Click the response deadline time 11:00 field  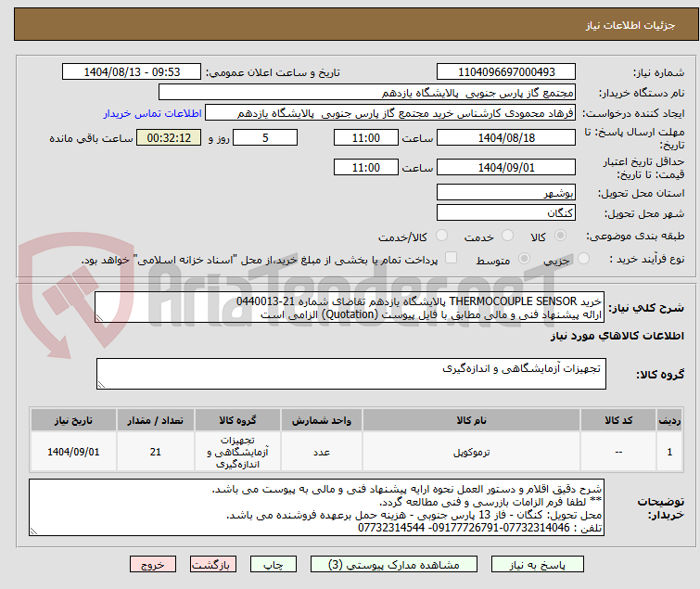pyautogui.click(x=365, y=137)
